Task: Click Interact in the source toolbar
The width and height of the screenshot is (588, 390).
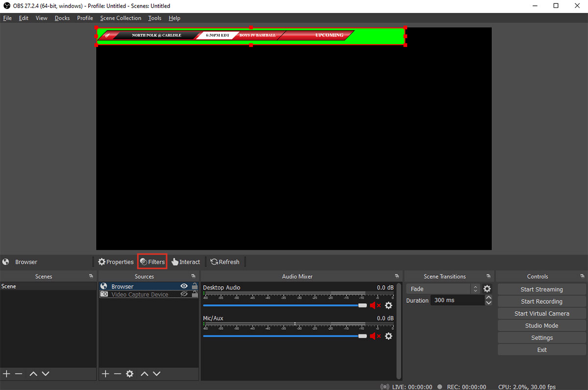Action: point(186,262)
